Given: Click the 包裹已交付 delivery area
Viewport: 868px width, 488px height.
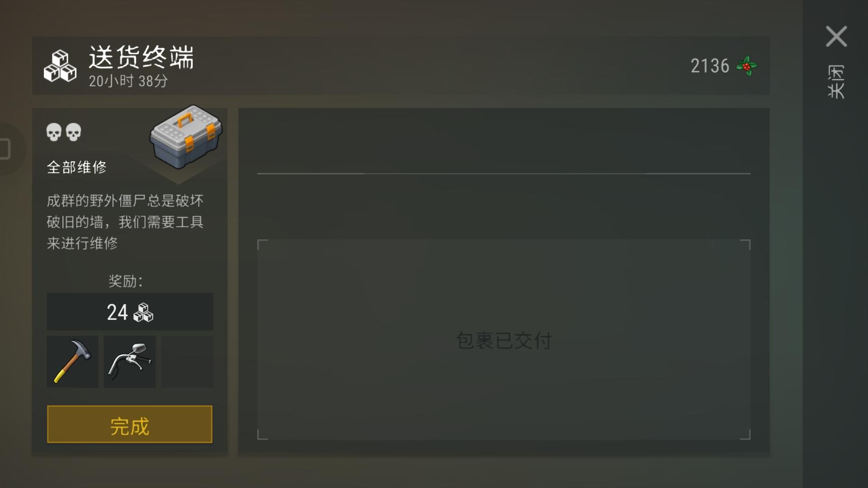Looking at the screenshot, I should coord(504,340).
